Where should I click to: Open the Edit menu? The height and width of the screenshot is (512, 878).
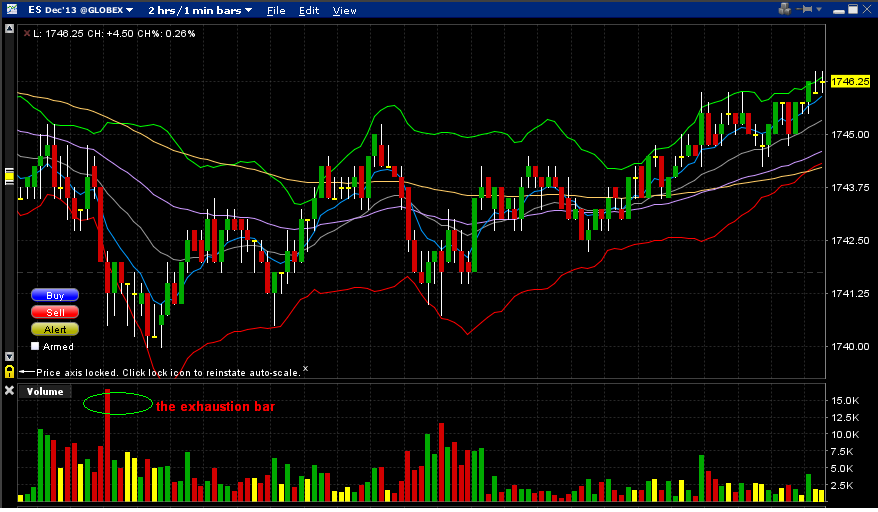point(309,11)
